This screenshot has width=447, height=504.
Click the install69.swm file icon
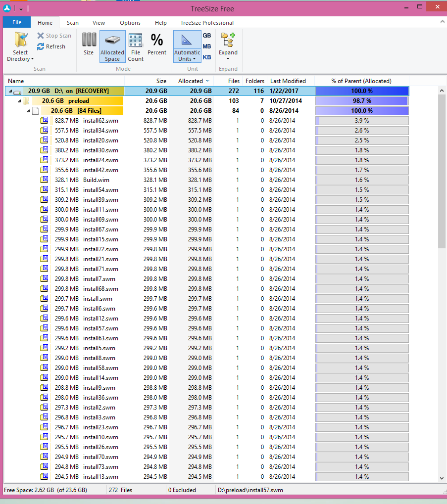pos(45,220)
